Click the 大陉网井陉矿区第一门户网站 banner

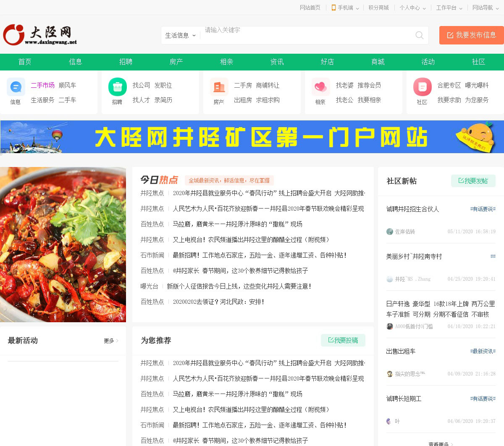click(252, 137)
